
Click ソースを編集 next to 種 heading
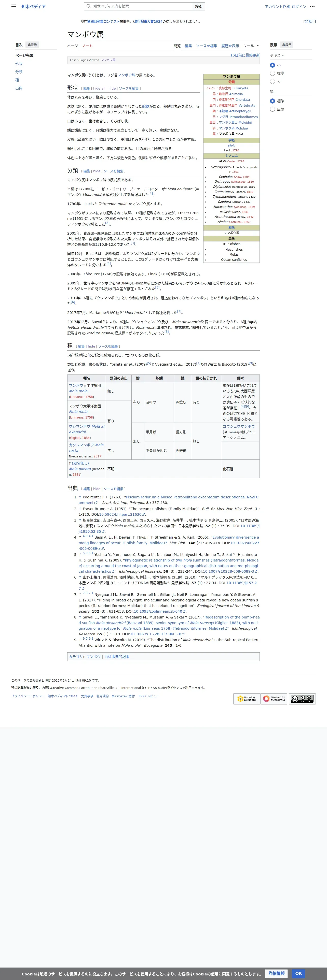[x=108, y=347]
